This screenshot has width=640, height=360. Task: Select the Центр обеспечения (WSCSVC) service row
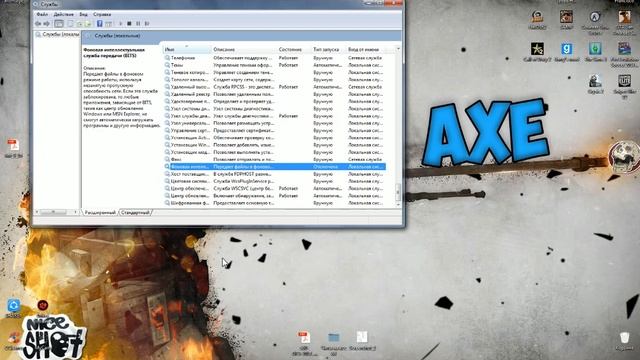pos(274,189)
